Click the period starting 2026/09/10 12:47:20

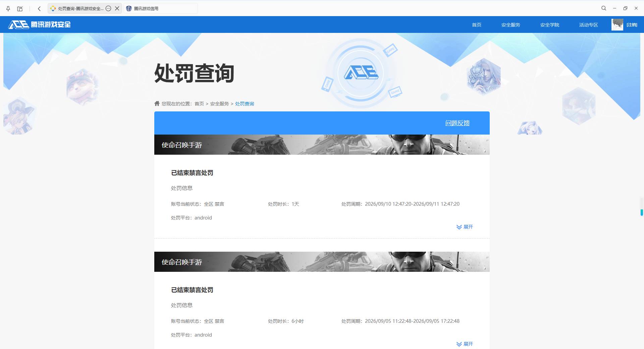(400, 204)
